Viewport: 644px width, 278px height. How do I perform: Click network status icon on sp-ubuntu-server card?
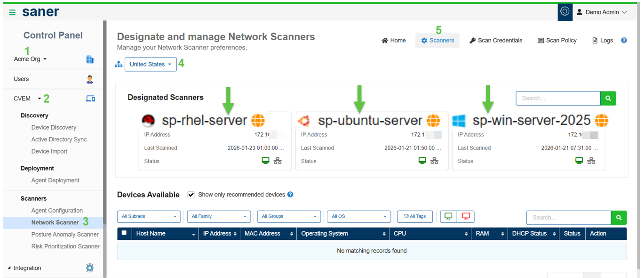pyautogui.click(x=434, y=161)
